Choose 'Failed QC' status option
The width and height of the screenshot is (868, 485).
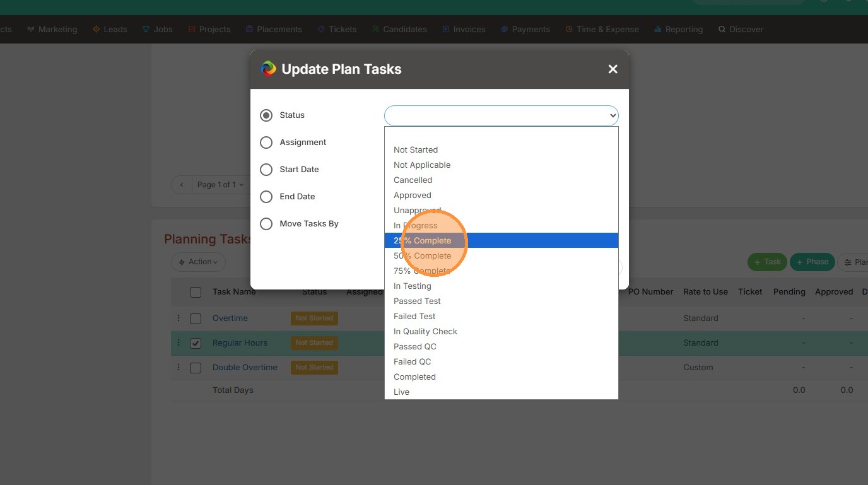pos(501,361)
